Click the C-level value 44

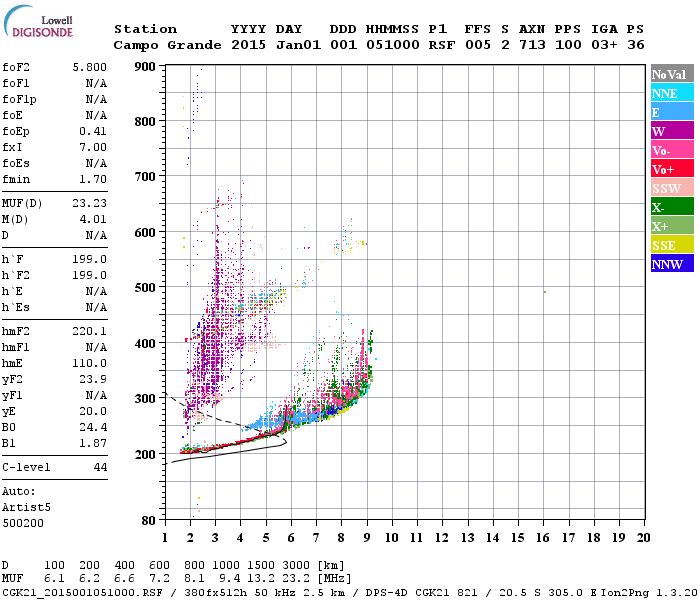point(100,467)
